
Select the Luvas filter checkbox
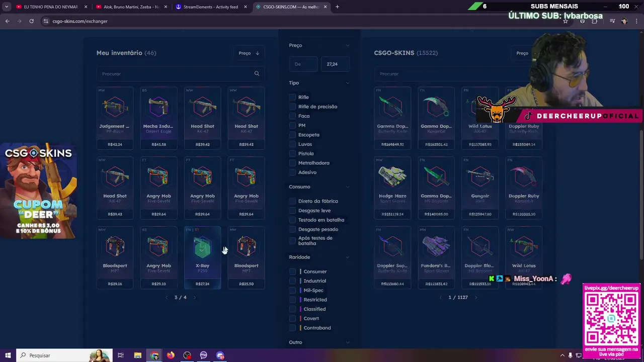[292, 144]
